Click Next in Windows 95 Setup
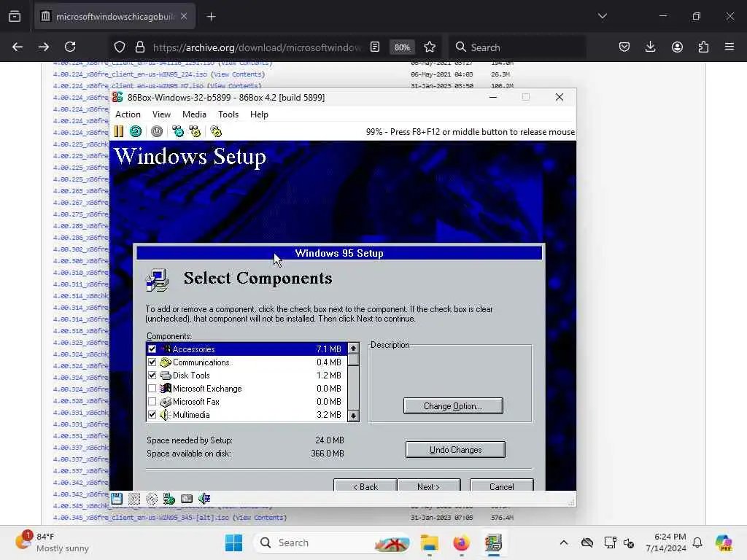Screen dimensions: 747x560 [429, 485]
